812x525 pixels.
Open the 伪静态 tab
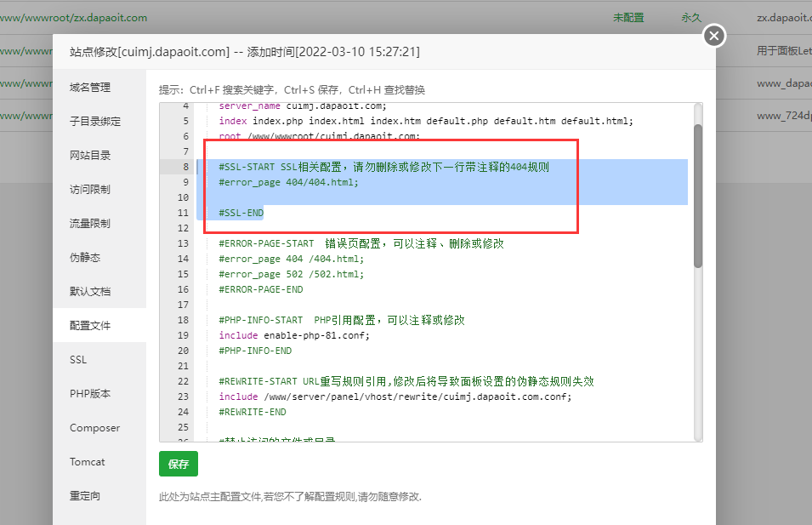point(85,258)
